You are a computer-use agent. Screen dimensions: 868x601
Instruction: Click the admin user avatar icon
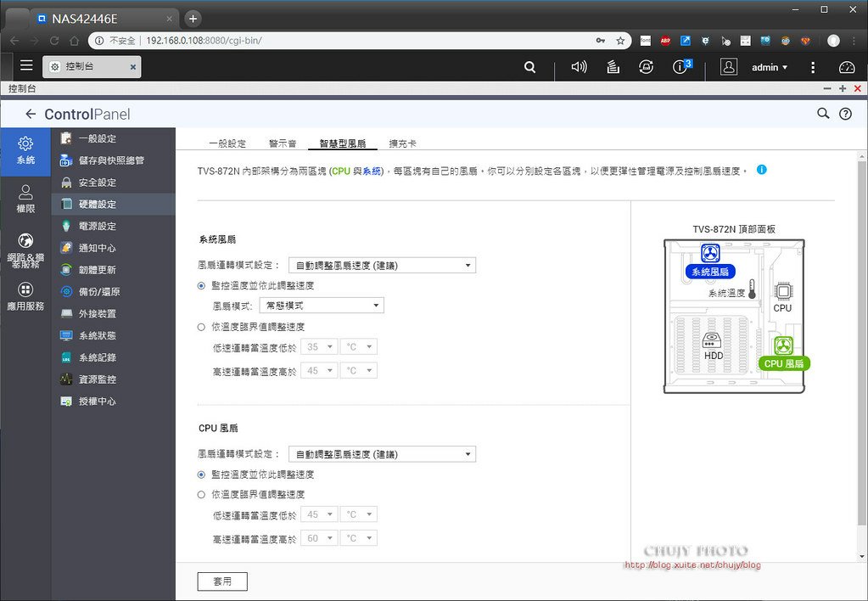pyautogui.click(x=729, y=67)
